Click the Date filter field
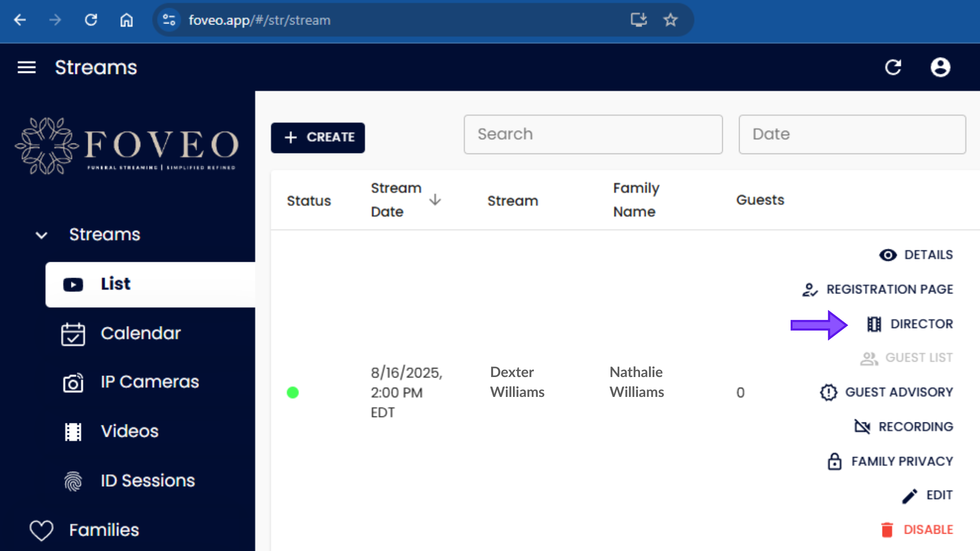 point(852,134)
